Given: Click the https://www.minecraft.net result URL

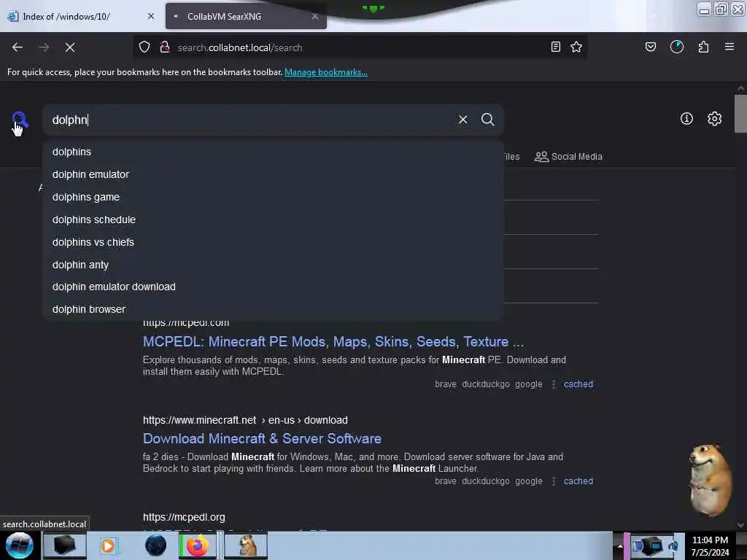Looking at the screenshot, I should pos(245,421).
